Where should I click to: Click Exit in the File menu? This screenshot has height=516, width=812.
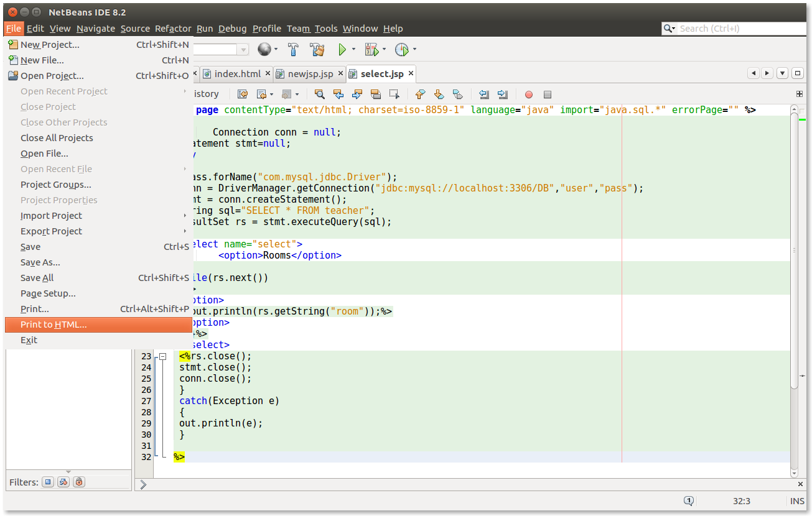tap(98, 340)
